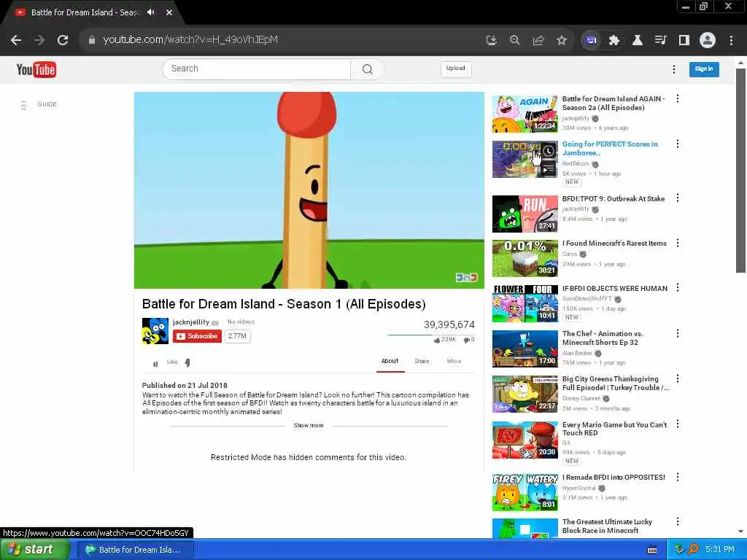Click the browser share page icon
Viewport: 747px width, 560px height.
pos(538,41)
